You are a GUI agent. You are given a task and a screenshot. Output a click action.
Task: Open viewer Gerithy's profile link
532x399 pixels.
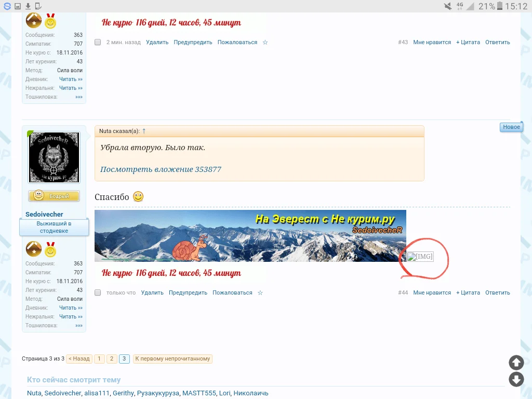pyautogui.click(x=123, y=393)
